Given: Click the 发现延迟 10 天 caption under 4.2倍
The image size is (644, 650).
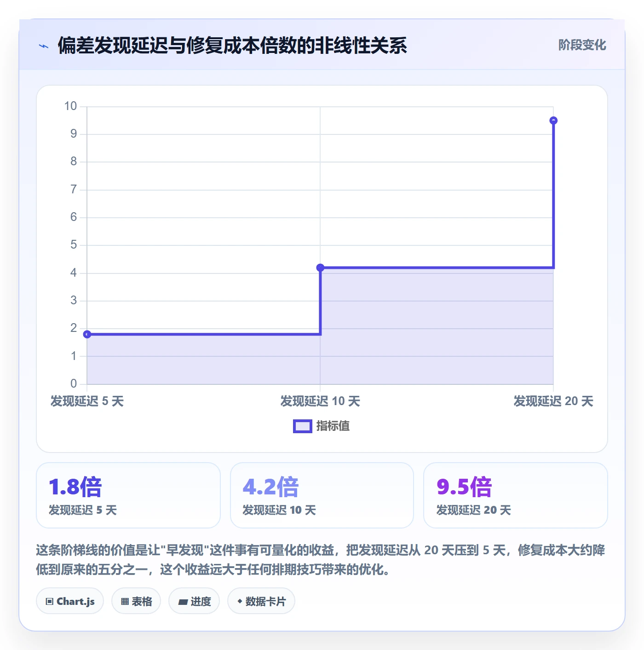Looking at the screenshot, I should (279, 510).
